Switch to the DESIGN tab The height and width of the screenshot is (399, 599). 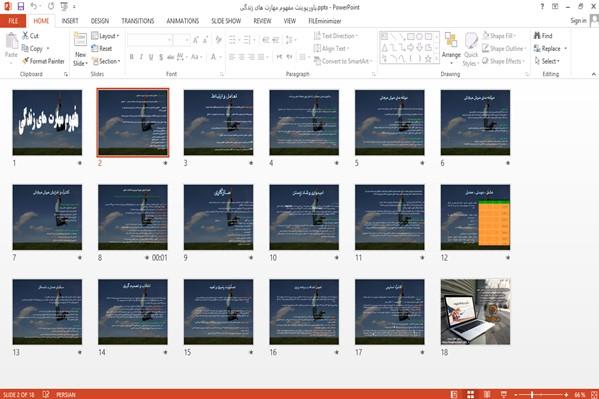[x=100, y=21]
